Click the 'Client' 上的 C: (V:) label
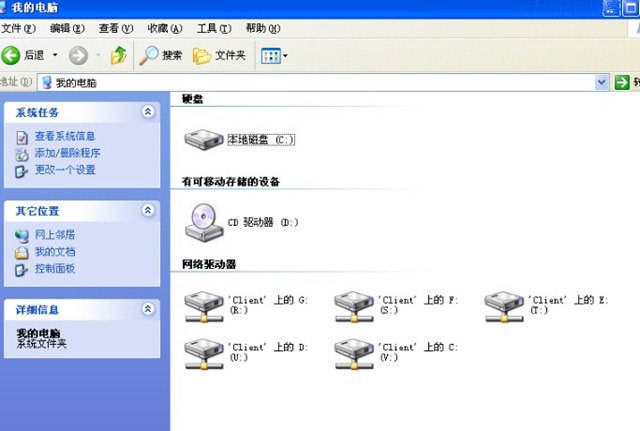640x431 pixels. [418, 352]
